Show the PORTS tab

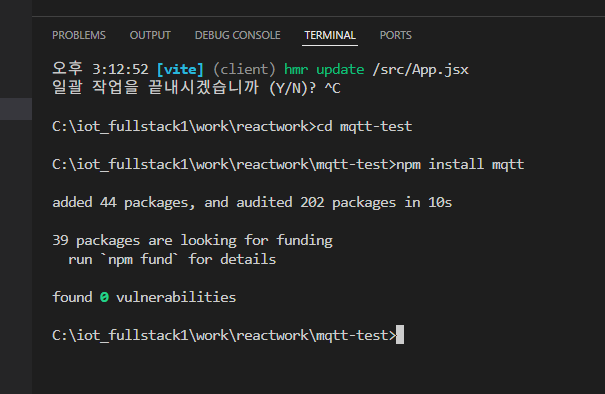coord(395,35)
